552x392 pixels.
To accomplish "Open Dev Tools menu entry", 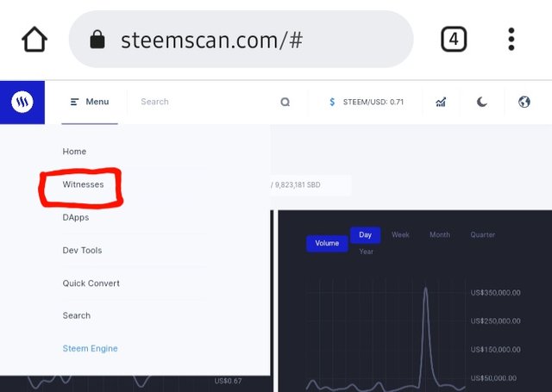I will coord(82,251).
